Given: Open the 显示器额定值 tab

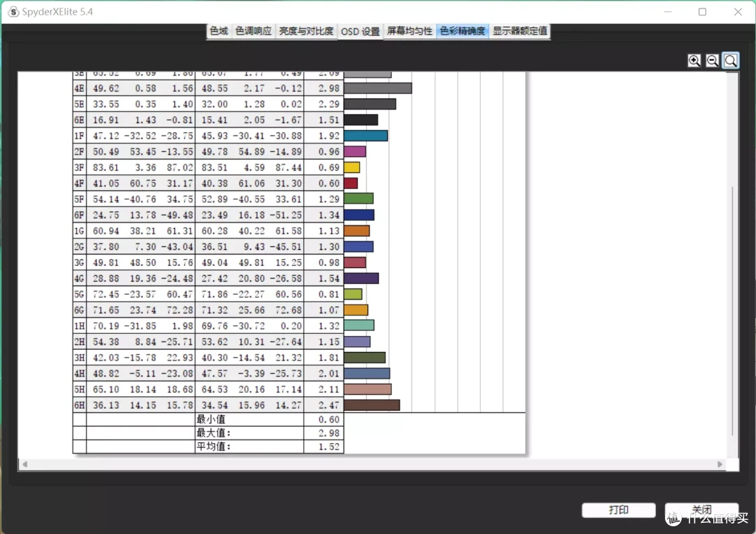Looking at the screenshot, I should pos(519,31).
